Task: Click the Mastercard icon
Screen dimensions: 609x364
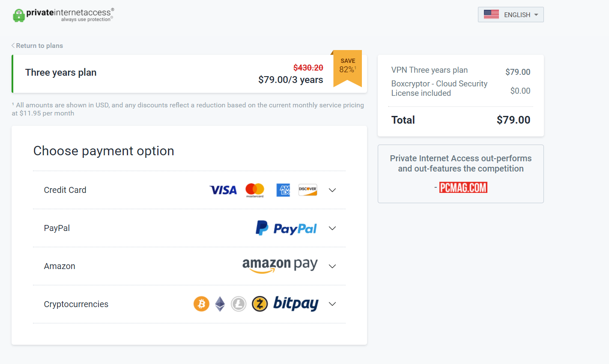Action: (x=255, y=190)
